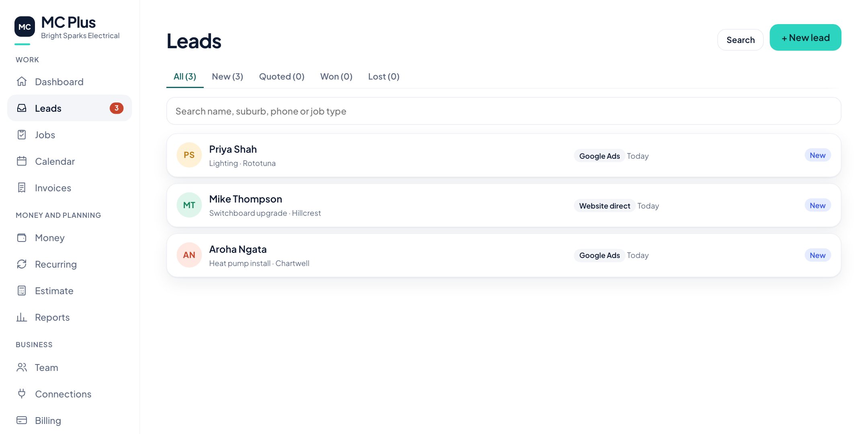Click the Search button in header

tap(740, 40)
